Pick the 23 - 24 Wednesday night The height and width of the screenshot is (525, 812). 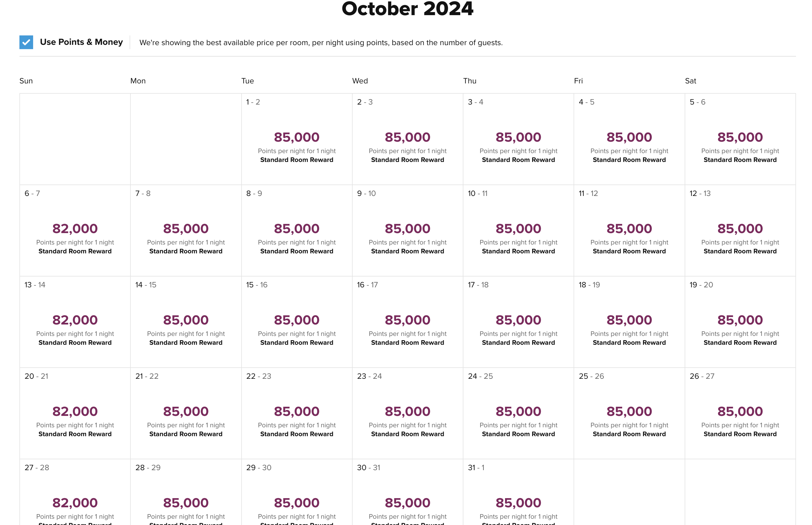[x=407, y=413]
